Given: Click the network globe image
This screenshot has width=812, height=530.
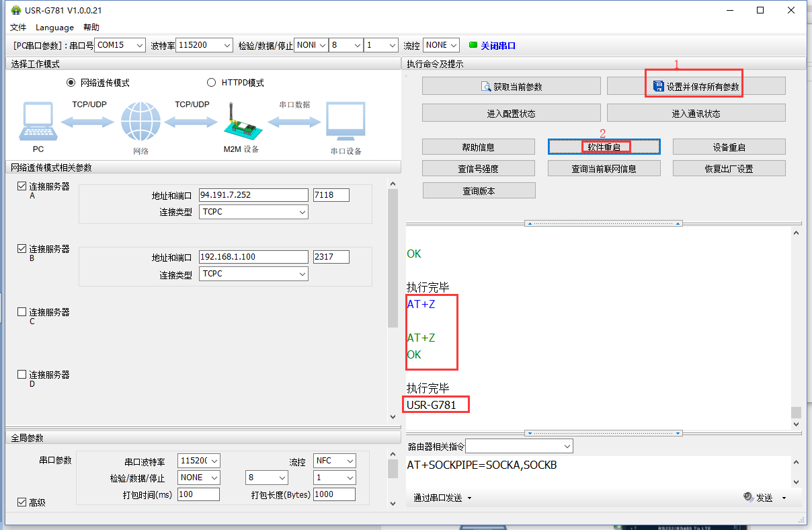Looking at the screenshot, I should [x=141, y=122].
